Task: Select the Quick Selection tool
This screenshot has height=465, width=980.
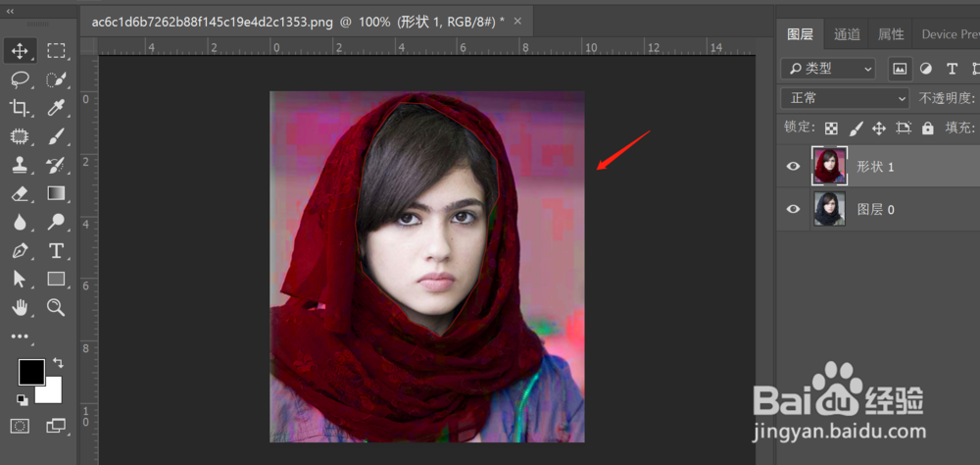Action: [56, 79]
